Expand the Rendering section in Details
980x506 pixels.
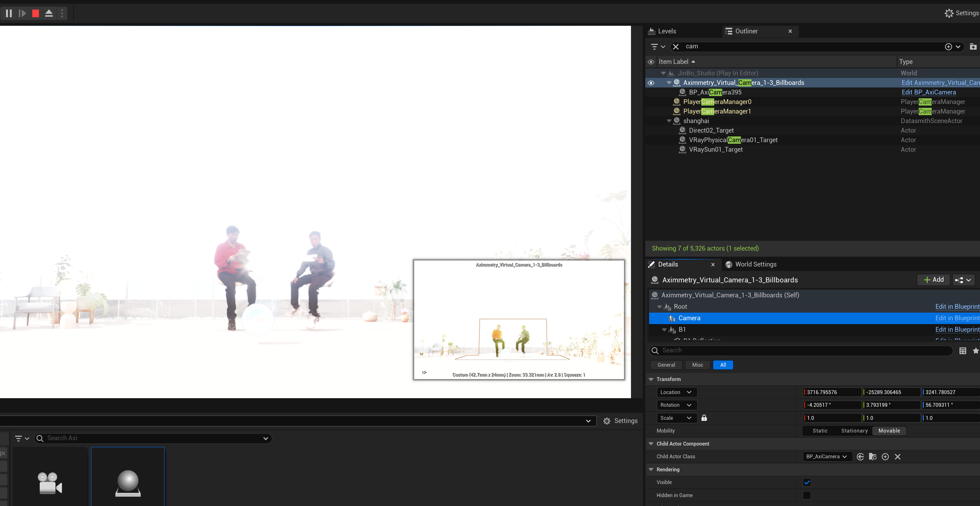(653, 469)
